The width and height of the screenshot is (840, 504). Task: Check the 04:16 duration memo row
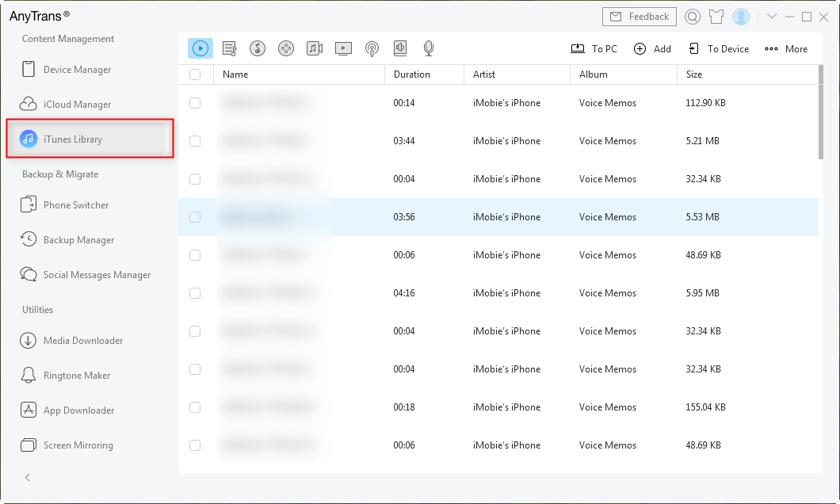click(x=195, y=293)
